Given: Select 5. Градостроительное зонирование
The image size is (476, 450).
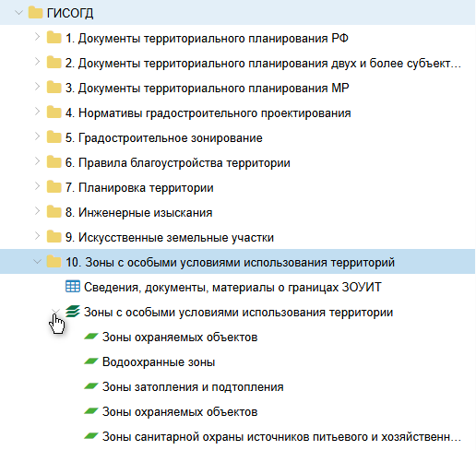Looking at the screenshot, I should click(164, 138).
